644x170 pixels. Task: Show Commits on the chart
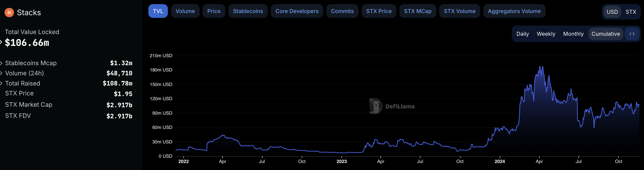tap(342, 11)
